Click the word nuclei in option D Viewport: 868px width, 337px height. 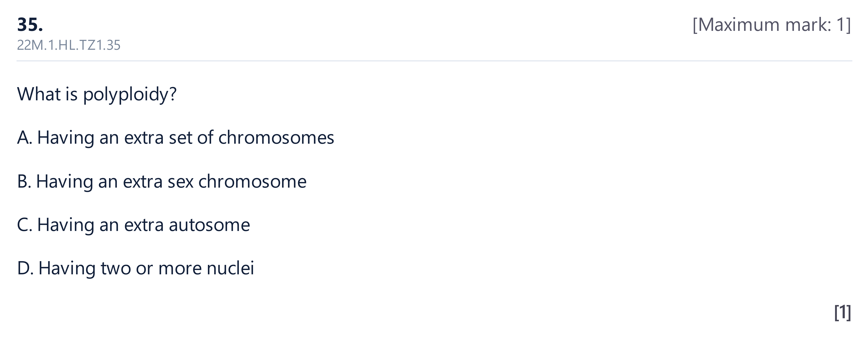pyautogui.click(x=231, y=268)
